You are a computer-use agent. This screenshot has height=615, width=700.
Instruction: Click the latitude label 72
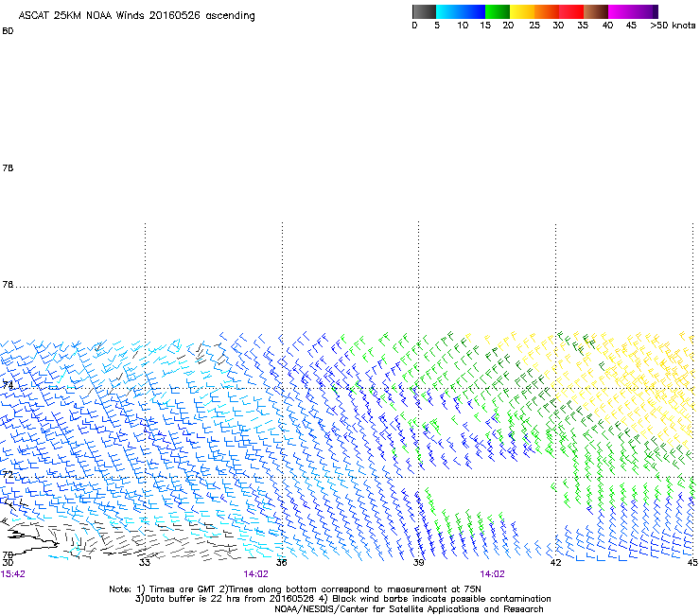pyautogui.click(x=8, y=474)
